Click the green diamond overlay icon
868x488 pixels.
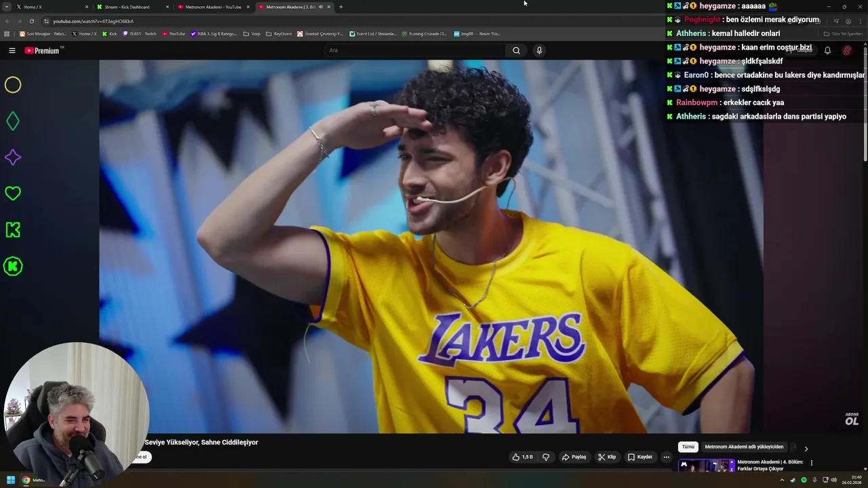coord(13,121)
